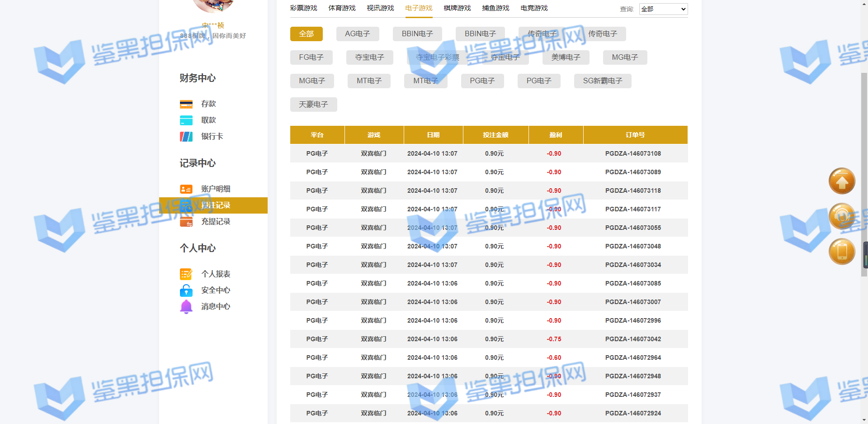Open 充提记录 in the sidebar
Image resolution: width=868 pixels, height=424 pixels.
216,222
